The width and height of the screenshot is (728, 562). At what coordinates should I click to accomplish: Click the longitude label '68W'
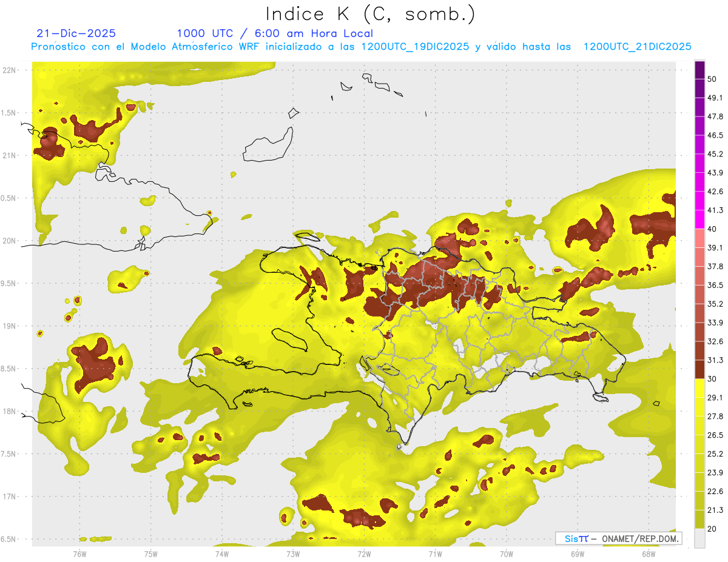[649, 554]
